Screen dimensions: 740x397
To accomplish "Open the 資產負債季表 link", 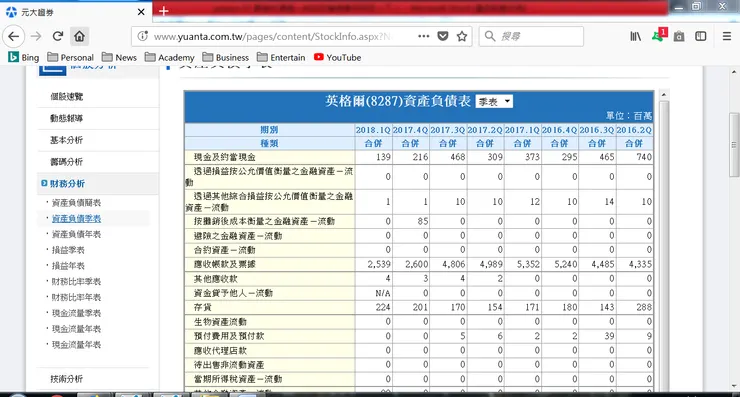I will 76,219.
